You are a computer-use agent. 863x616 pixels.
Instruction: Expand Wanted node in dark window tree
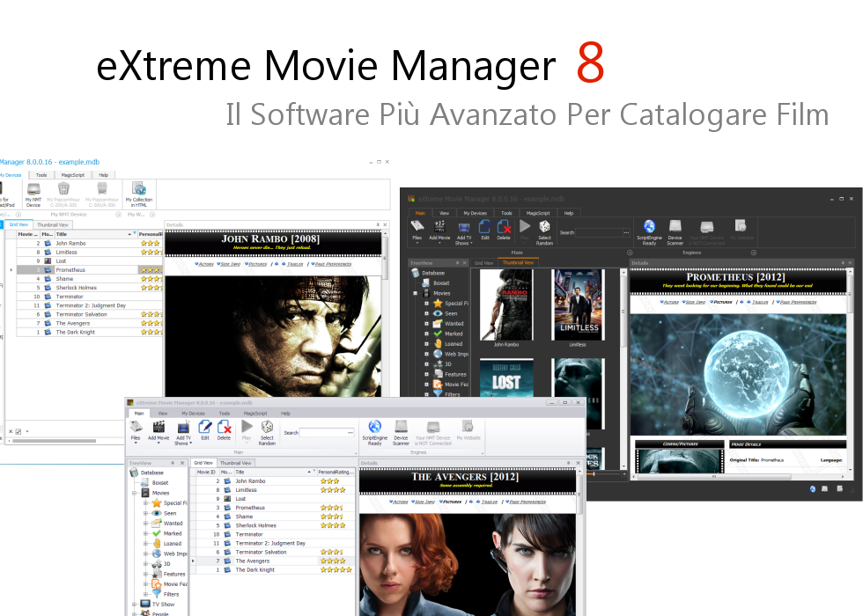426,324
